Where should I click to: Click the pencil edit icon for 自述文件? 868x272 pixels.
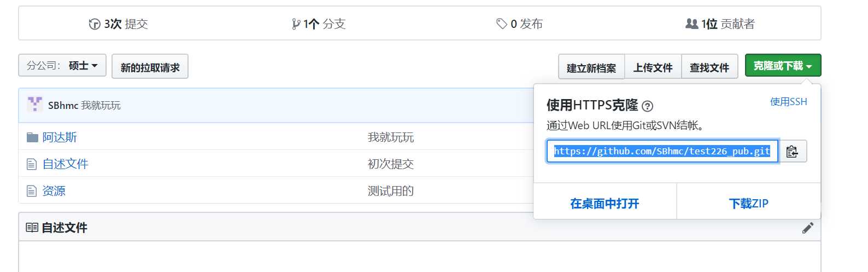coord(808,228)
